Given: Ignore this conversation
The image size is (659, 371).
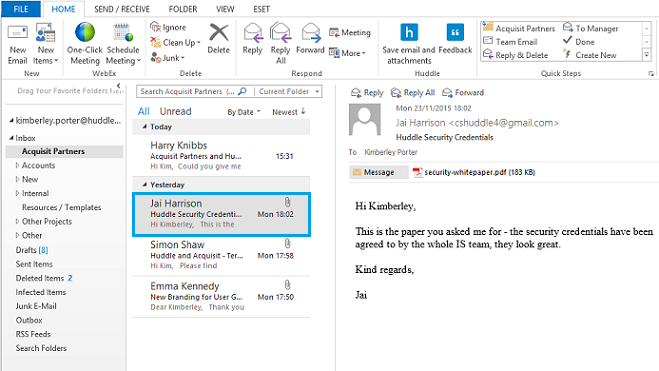Looking at the screenshot, I should tap(169, 27).
